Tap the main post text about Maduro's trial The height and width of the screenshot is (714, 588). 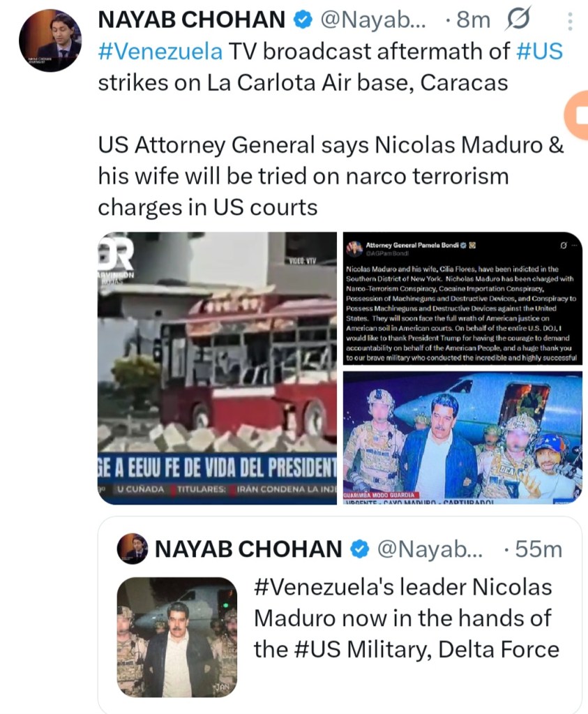pyautogui.click(x=331, y=177)
